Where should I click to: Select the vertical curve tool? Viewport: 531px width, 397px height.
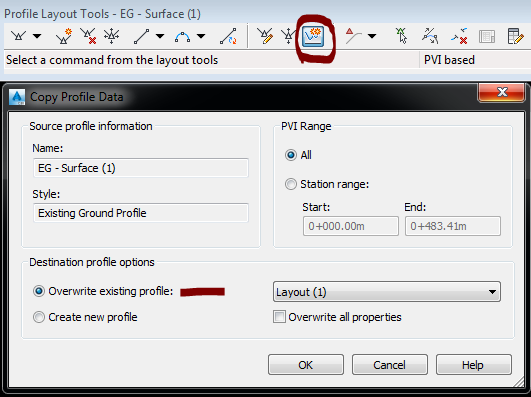coord(183,36)
